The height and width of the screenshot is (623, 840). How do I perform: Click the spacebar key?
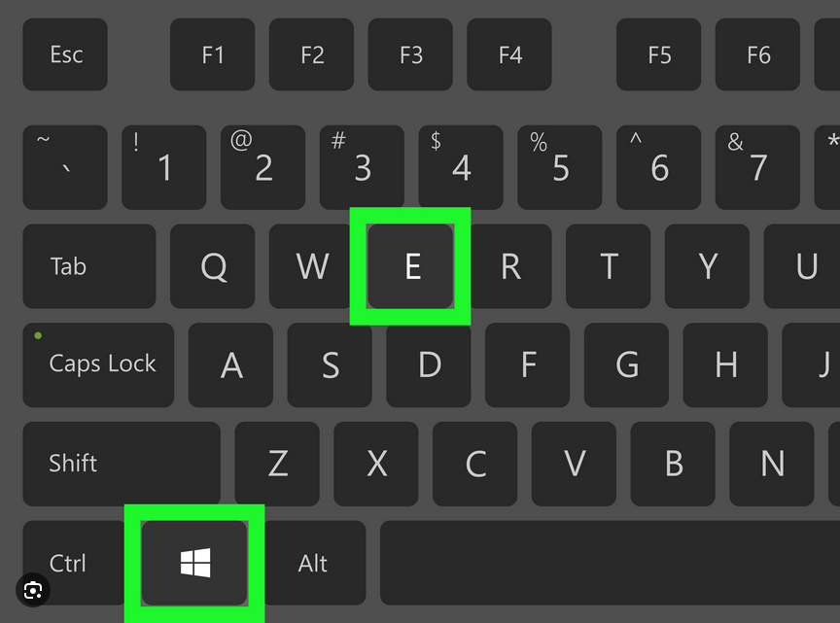611,563
